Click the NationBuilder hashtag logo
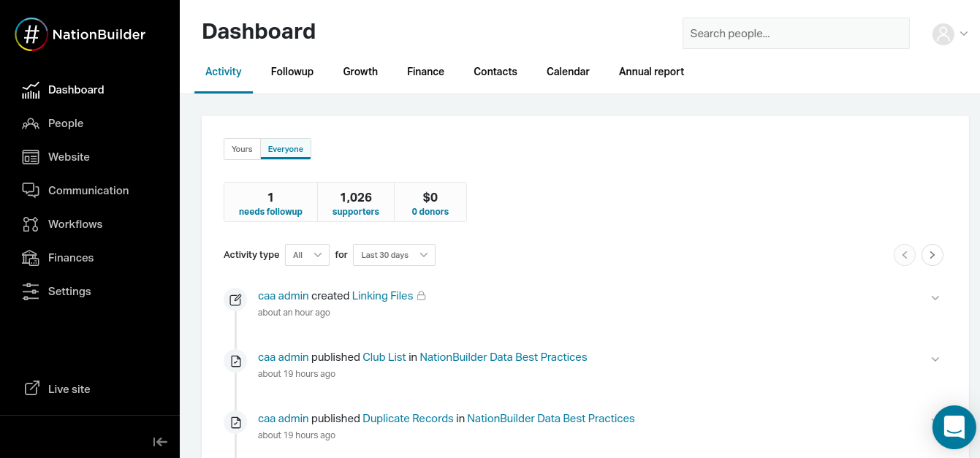Screen dimensions: 980x458 31,34
